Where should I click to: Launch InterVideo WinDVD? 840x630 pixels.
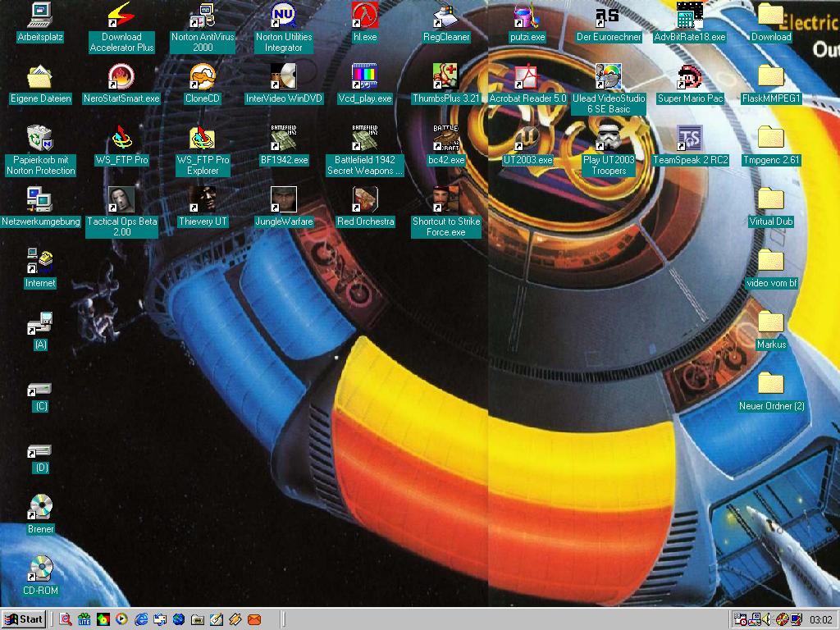[284, 84]
